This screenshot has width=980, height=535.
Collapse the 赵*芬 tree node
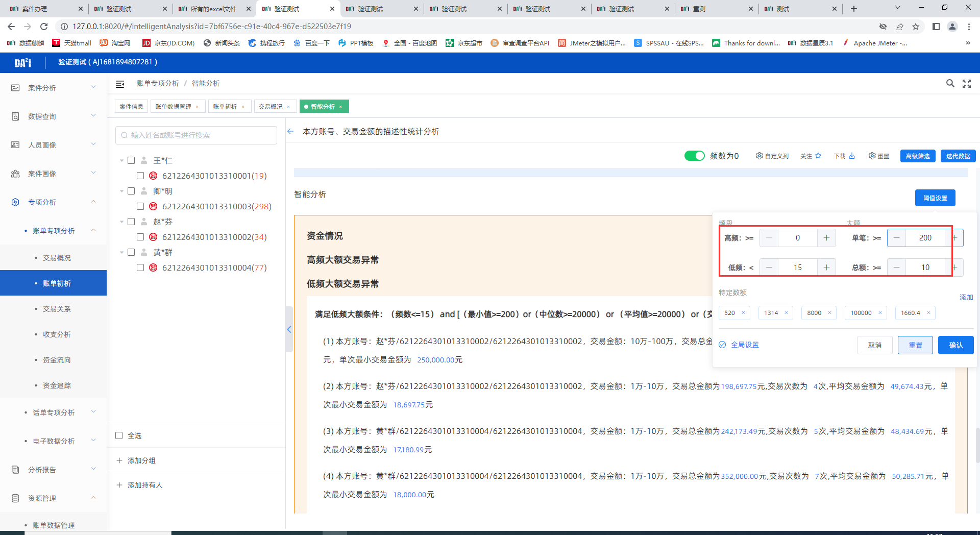pyautogui.click(x=121, y=222)
